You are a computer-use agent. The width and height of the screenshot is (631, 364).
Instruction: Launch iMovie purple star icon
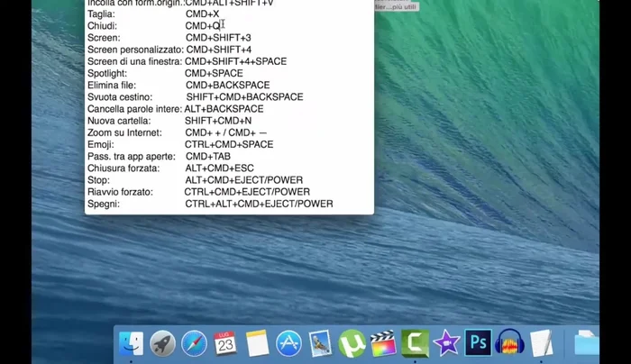tap(447, 343)
